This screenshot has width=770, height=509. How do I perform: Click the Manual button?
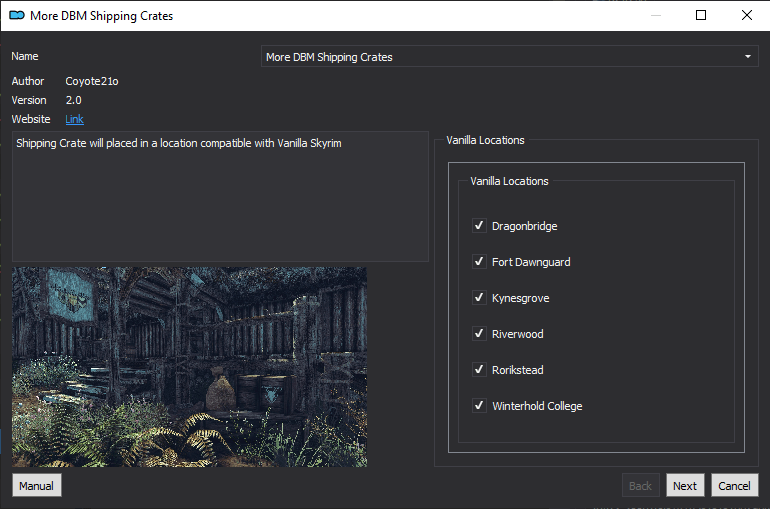pos(37,485)
